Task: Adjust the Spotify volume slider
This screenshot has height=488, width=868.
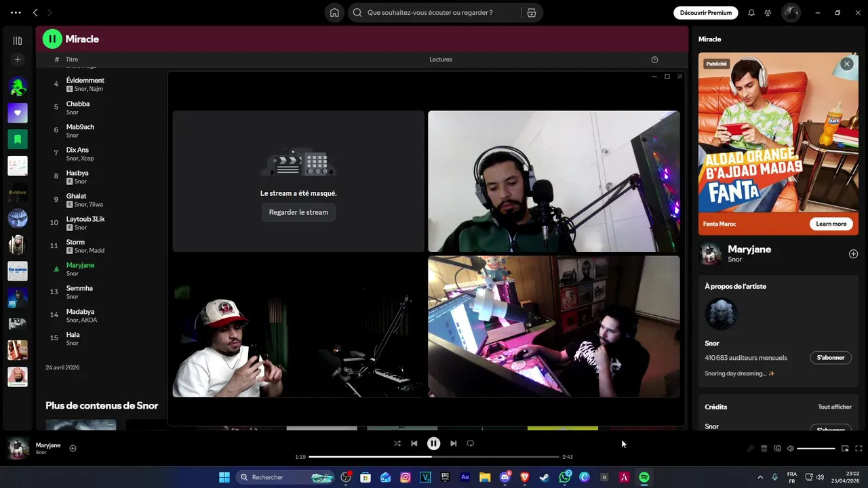Action: pyautogui.click(x=816, y=448)
